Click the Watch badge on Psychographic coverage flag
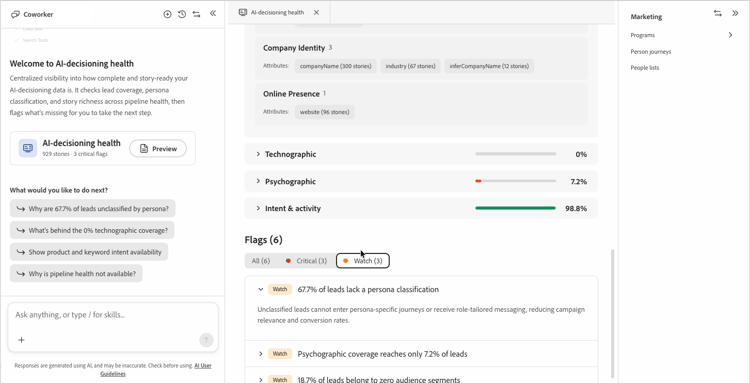The width and height of the screenshot is (750, 383). tap(280, 354)
